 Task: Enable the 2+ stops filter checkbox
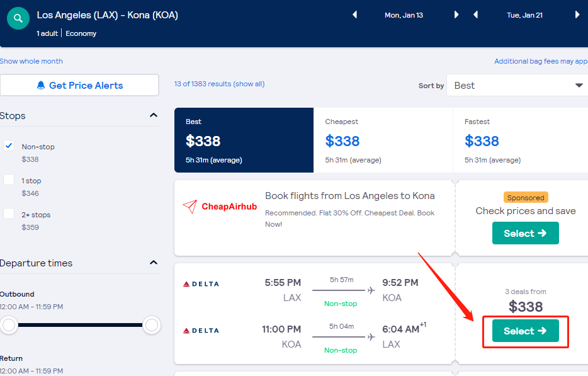point(9,214)
